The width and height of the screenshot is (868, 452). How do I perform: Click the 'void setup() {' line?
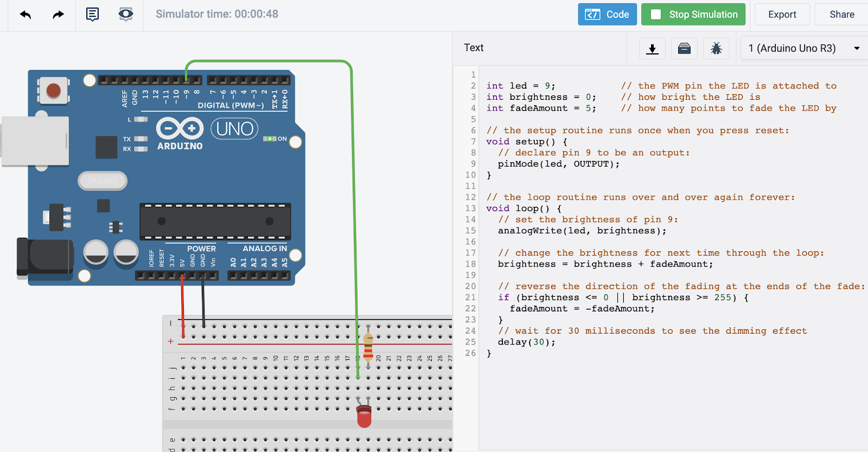527,142
